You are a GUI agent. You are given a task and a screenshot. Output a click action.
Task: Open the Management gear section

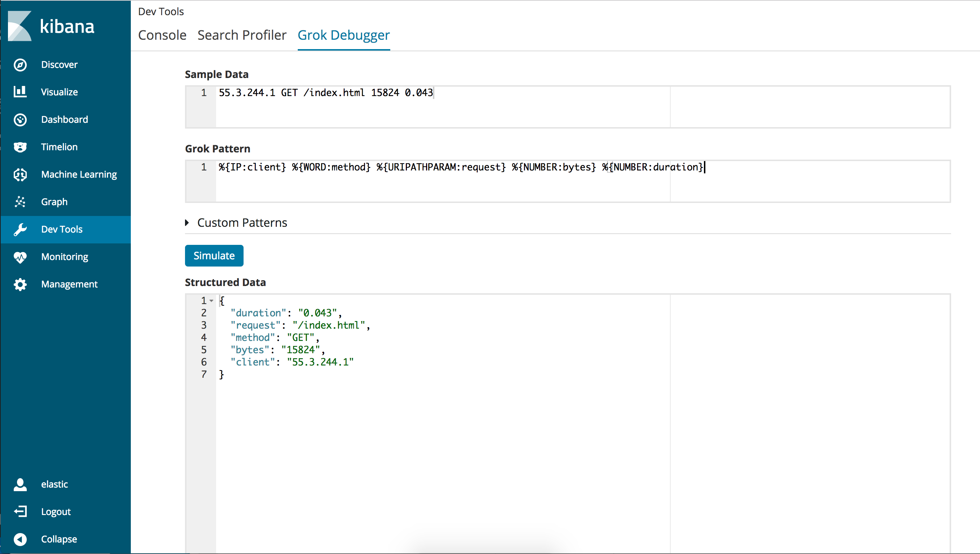coord(70,284)
